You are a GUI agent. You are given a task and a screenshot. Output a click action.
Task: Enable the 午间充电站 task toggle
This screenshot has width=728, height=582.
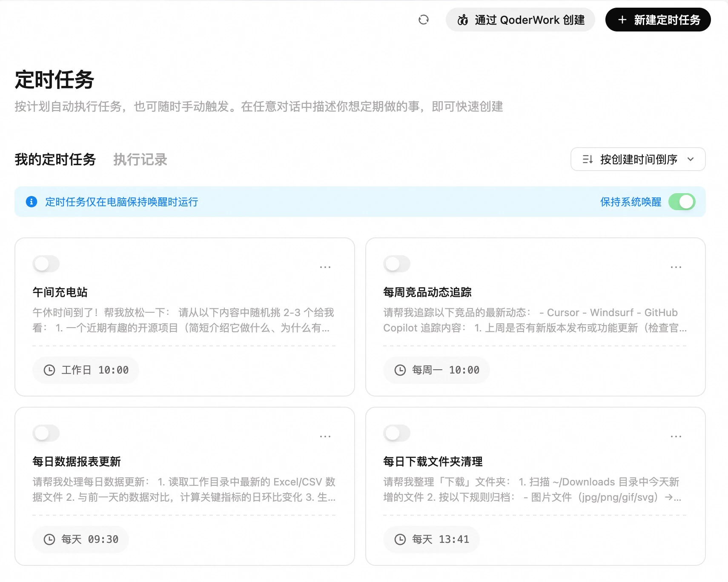tap(46, 264)
